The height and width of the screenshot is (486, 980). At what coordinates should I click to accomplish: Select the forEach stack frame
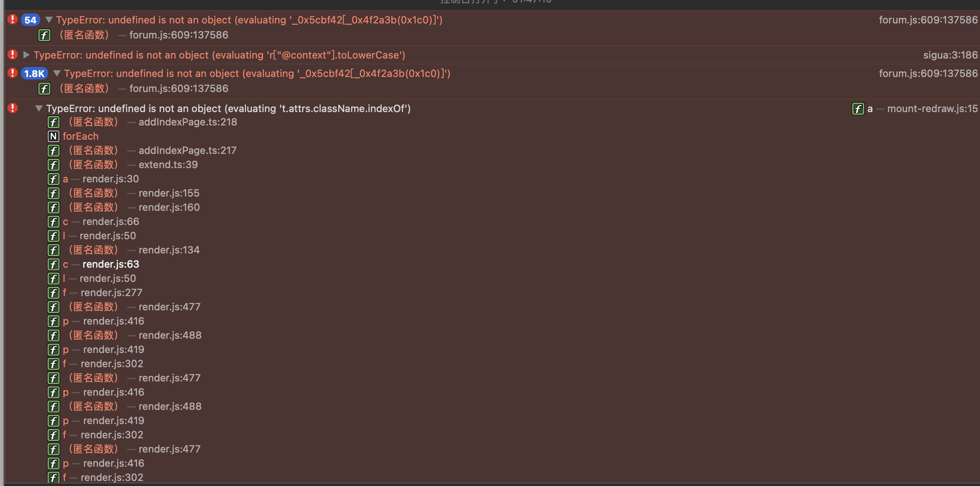(x=81, y=136)
